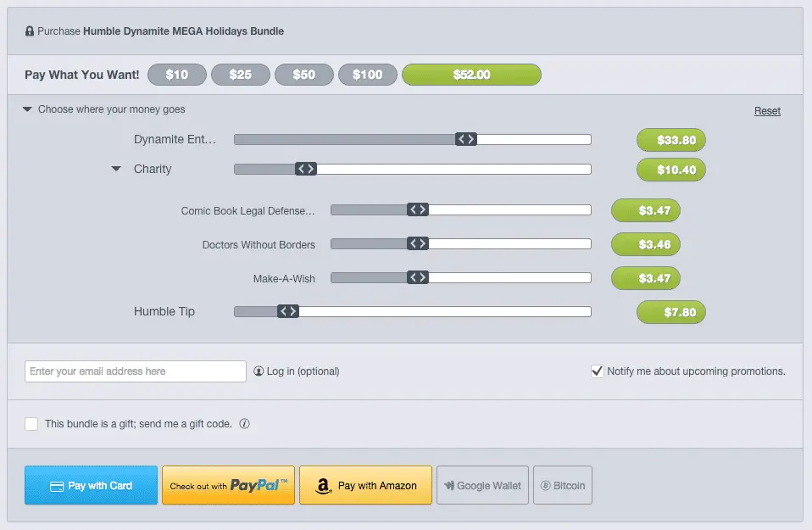Open Log in (optional) link
812x530 pixels.
[x=303, y=371]
